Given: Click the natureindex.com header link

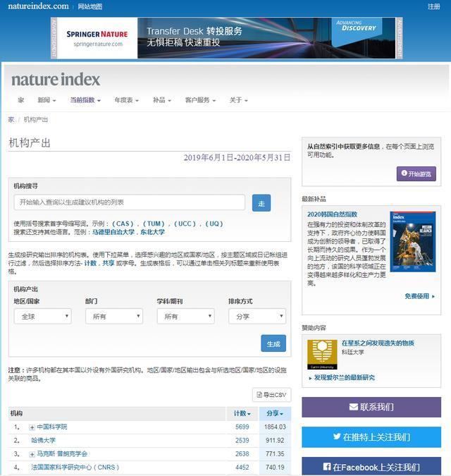Looking at the screenshot, I should click(38, 6).
